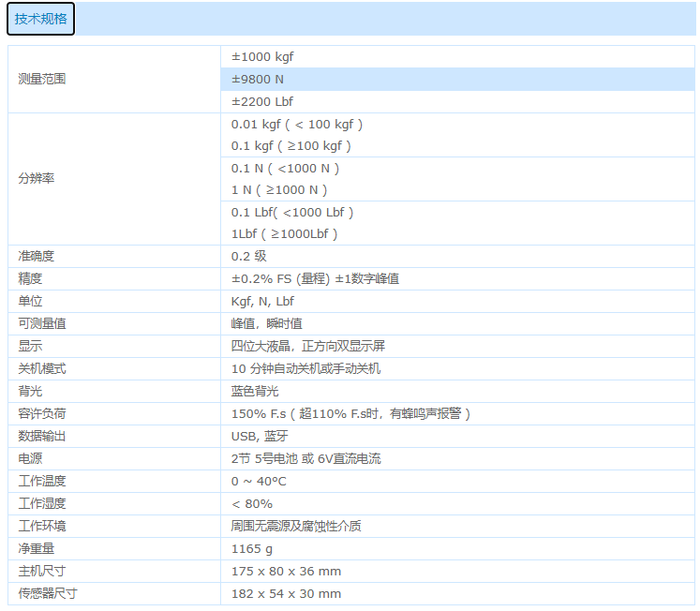
Task: Select the 分辨率 row label
Action: click(37, 178)
